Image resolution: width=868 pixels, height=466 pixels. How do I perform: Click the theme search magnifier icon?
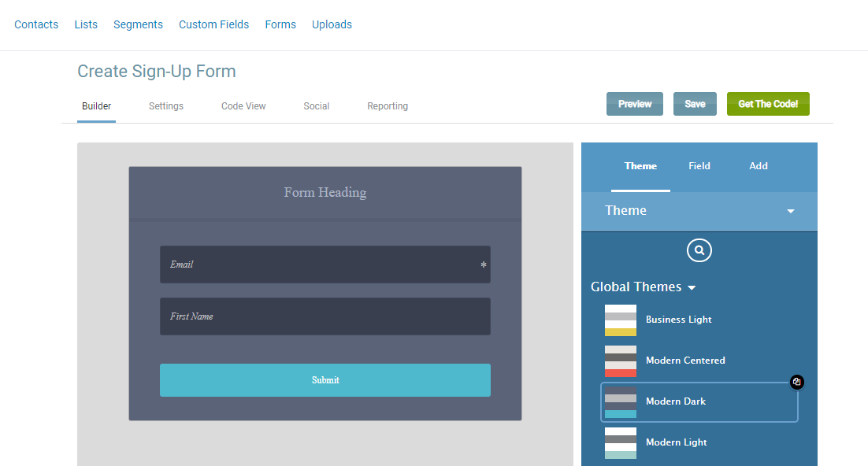coord(699,250)
